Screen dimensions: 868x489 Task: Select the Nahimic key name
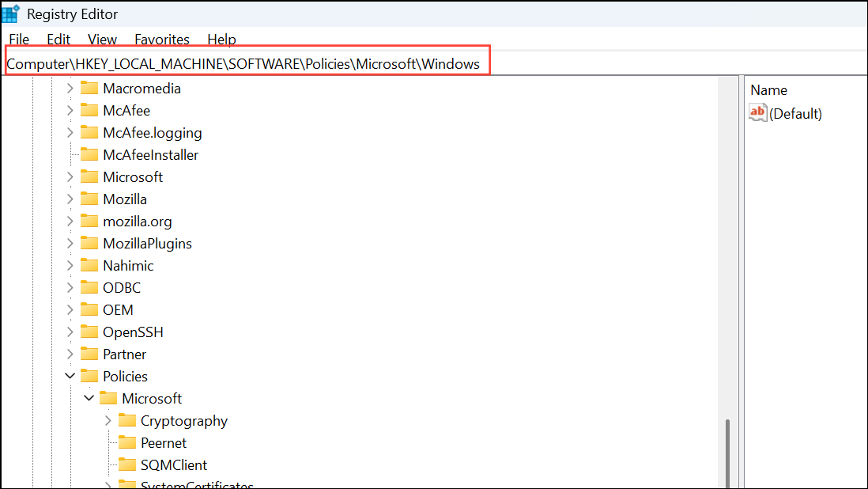128,266
